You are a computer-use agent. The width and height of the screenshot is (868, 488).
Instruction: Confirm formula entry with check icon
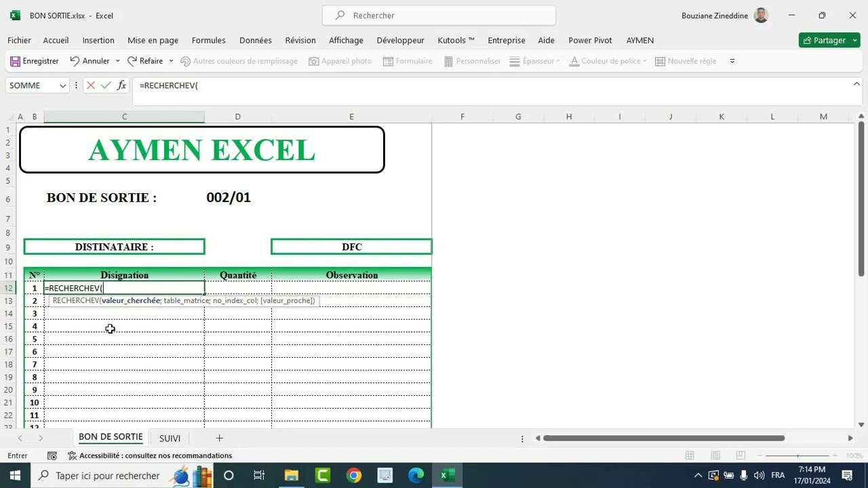[106, 85]
